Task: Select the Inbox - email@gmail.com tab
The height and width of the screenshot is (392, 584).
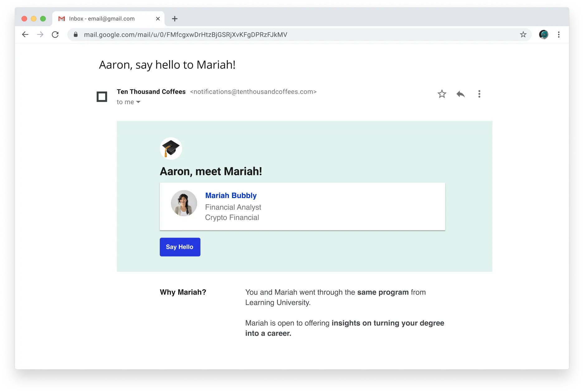Action: 108,19
